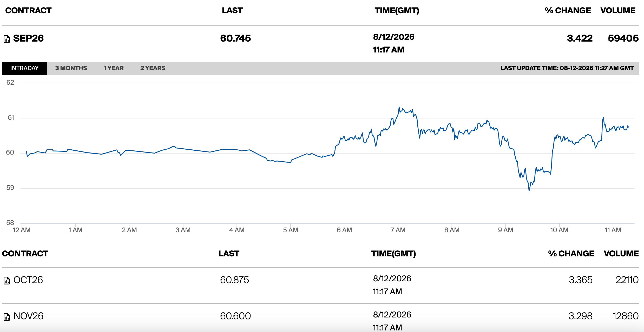Click the NOV26 percent change 3.298
Screen dimensions: 644x332
click(x=580, y=316)
